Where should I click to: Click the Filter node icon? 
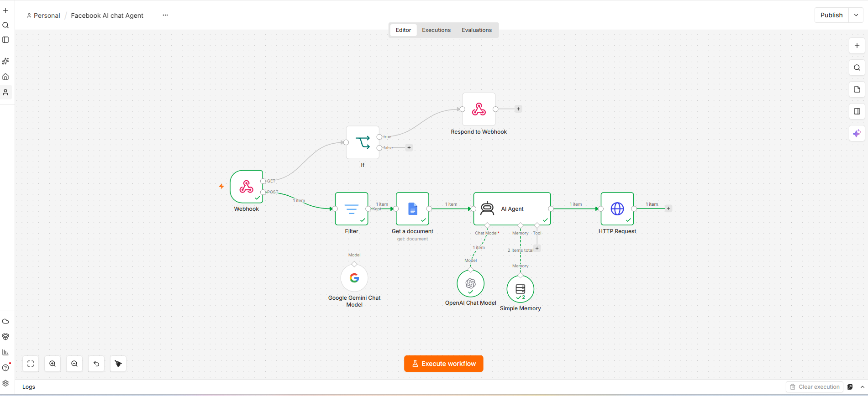point(352,208)
